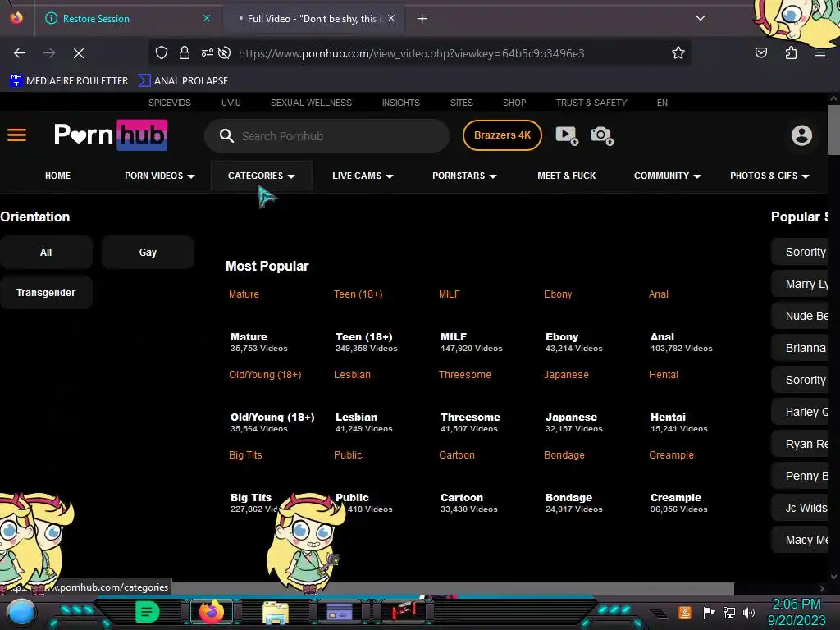Click the Firefox logo at the tab bar start
The width and height of the screenshot is (840, 630).
(x=16, y=18)
